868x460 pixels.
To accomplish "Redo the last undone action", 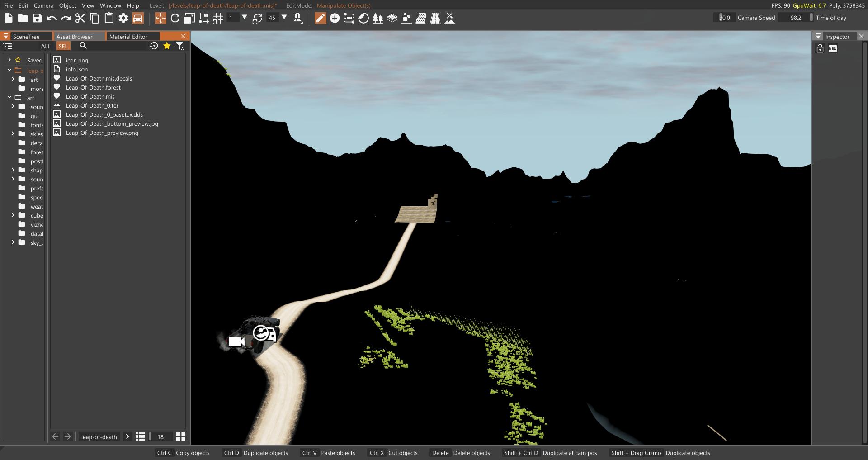I will pyautogui.click(x=66, y=18).
